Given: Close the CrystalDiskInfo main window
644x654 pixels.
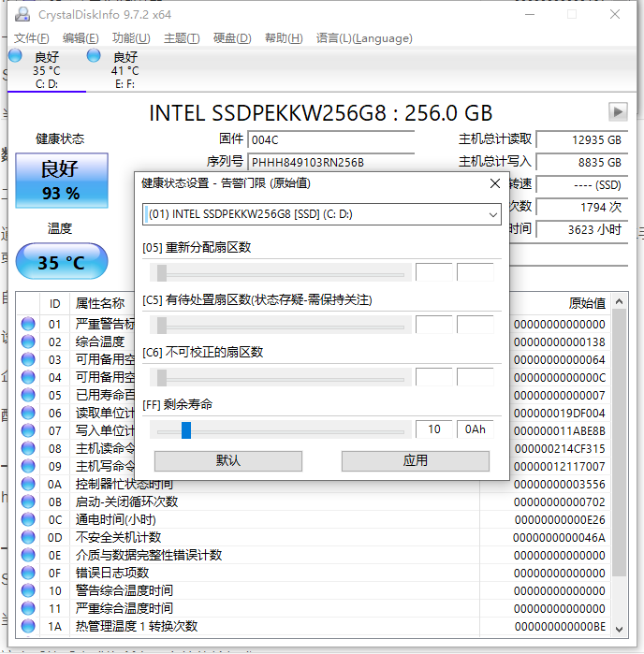Looking at the screenshot, I should click(615, 15).
